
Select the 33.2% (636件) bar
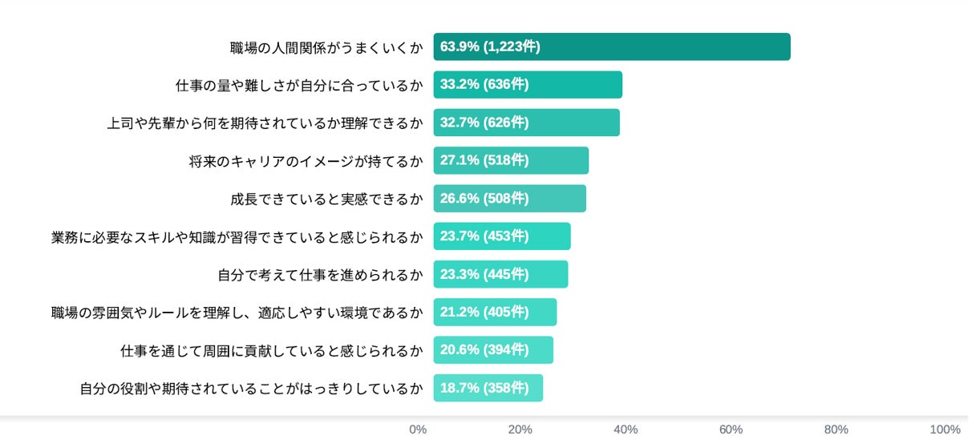click(x=528, y=84)
